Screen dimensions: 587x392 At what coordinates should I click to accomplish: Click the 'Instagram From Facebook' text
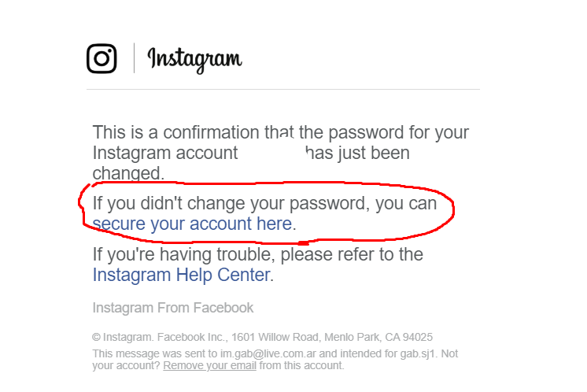[x=173, y=308]
